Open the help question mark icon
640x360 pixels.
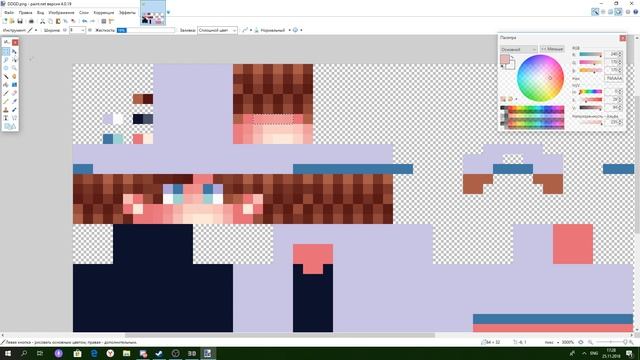click(636, 12)
